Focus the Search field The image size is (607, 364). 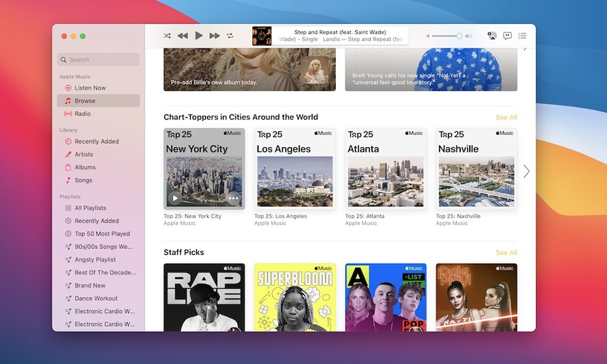click(x=99, y=59)
